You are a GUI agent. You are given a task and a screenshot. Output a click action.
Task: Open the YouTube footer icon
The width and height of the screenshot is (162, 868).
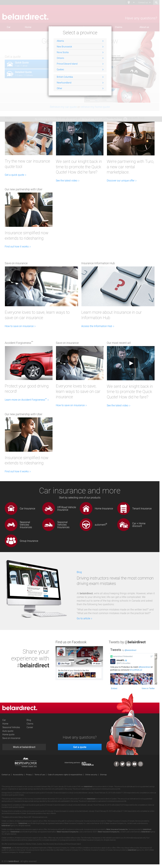coord(134,764)
